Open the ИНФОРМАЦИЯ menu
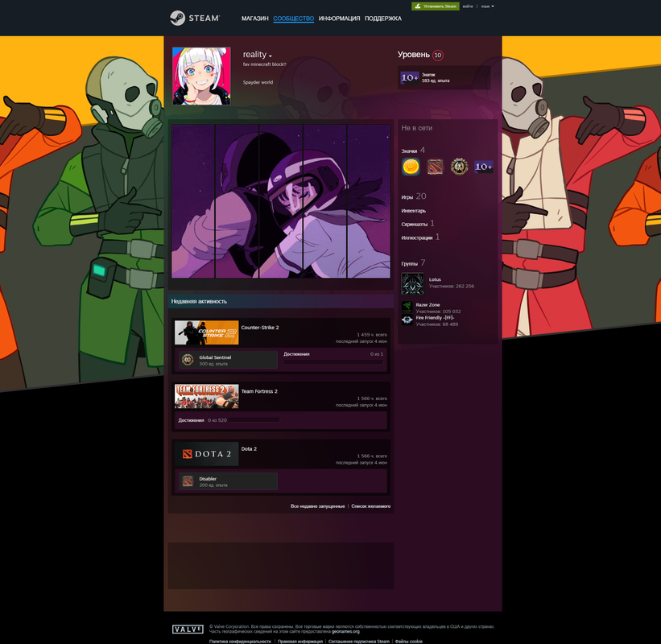 coord(339,19)
